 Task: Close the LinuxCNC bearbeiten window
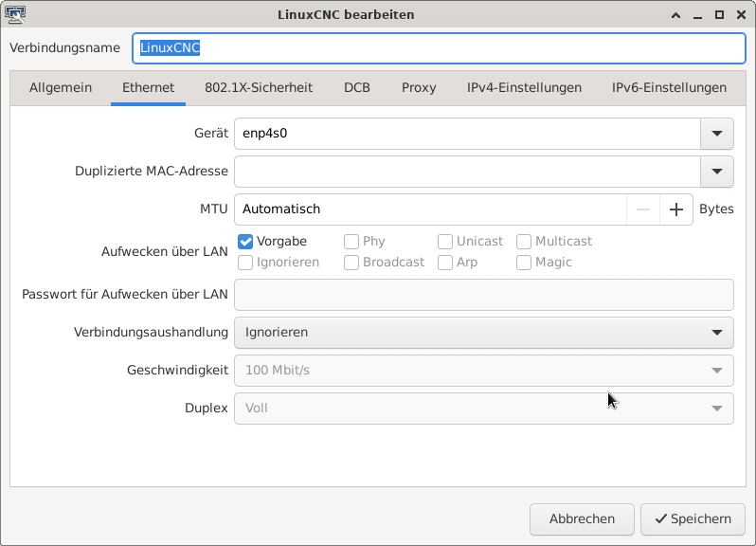tap(742, 15)
